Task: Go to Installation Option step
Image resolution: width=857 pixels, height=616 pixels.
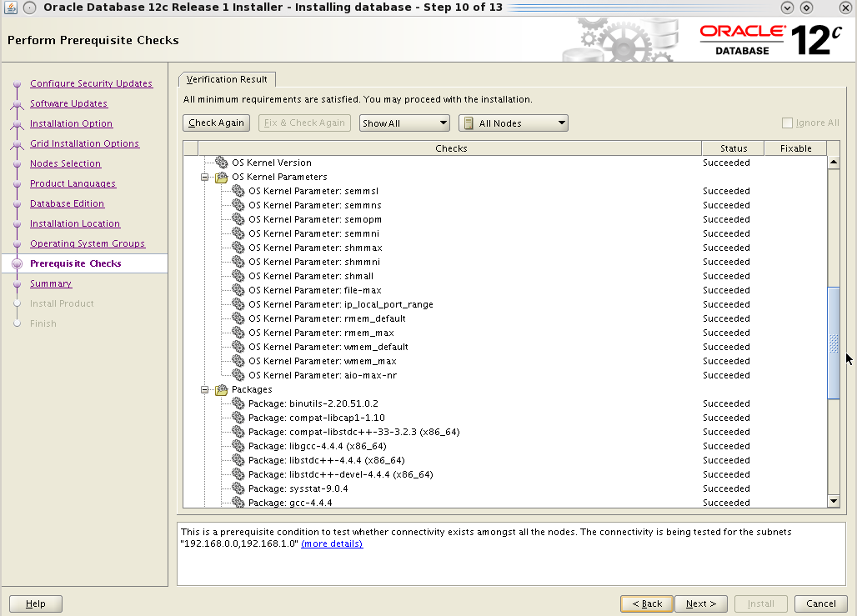Action: (x=71, y=123)
